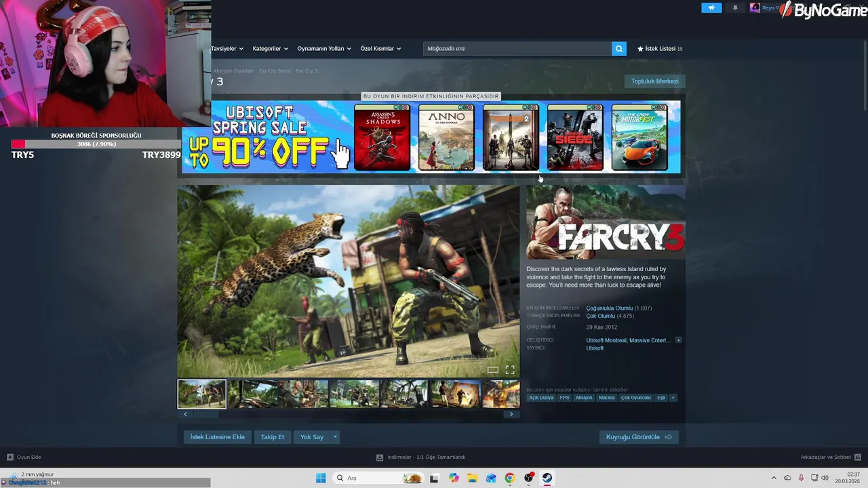Open Ubisoft Montreal developer link
This screenshot has width=868, height=488.
pos(606,340)
